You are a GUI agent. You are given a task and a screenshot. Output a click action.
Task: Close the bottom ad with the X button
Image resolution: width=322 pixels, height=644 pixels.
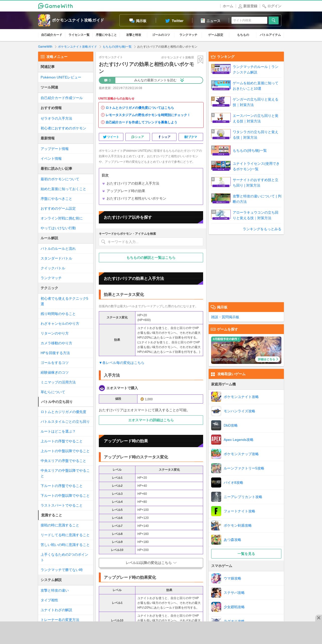[x=318, y=618]
